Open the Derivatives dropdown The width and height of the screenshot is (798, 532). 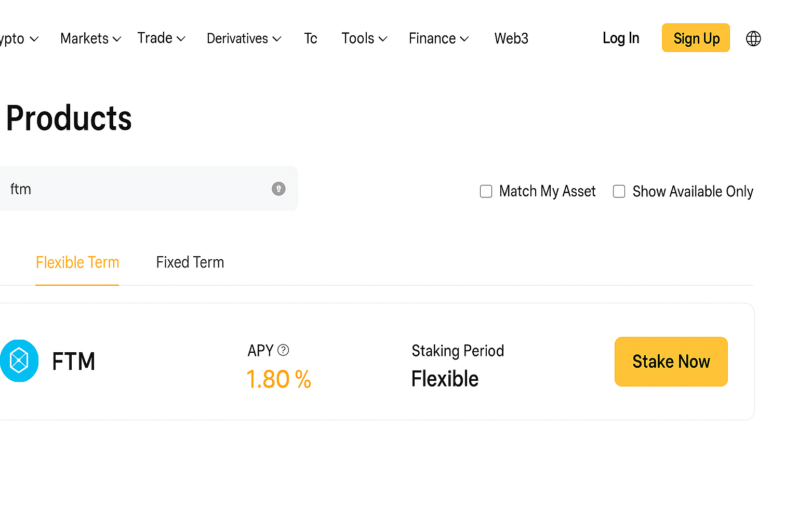pos(244,38)
